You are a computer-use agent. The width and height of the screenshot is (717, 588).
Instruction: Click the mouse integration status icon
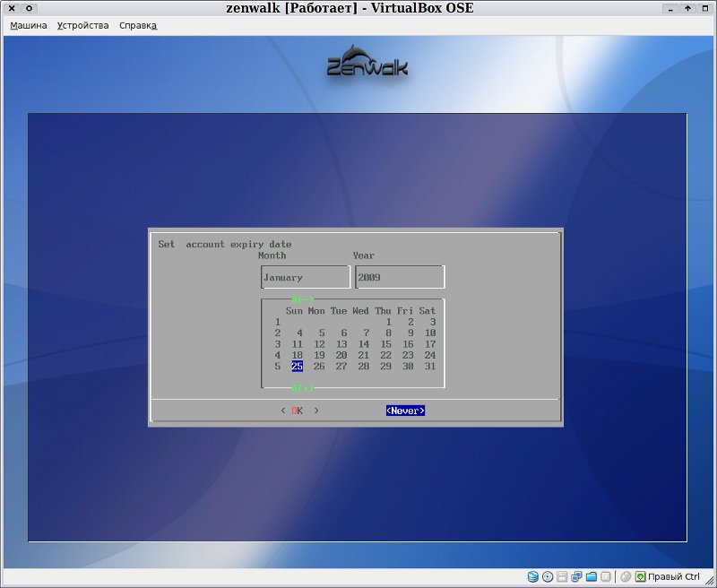(626, 576)
